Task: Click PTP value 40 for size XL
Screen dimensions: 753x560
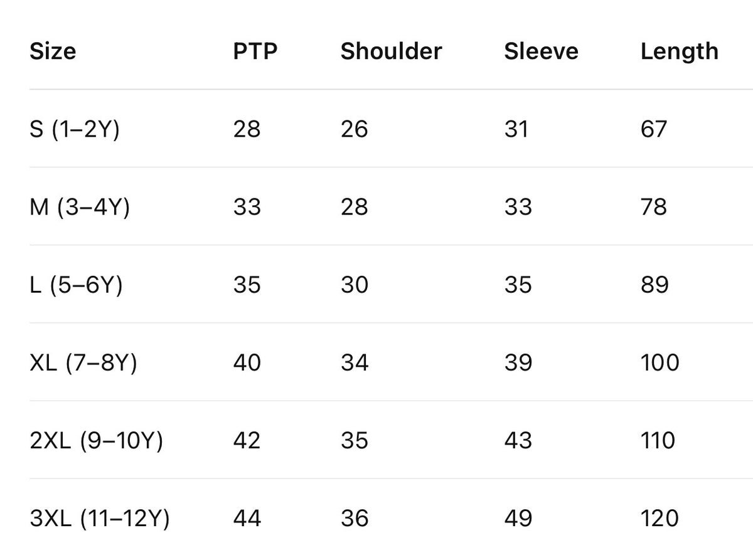Action: click(x=247, y=362)
